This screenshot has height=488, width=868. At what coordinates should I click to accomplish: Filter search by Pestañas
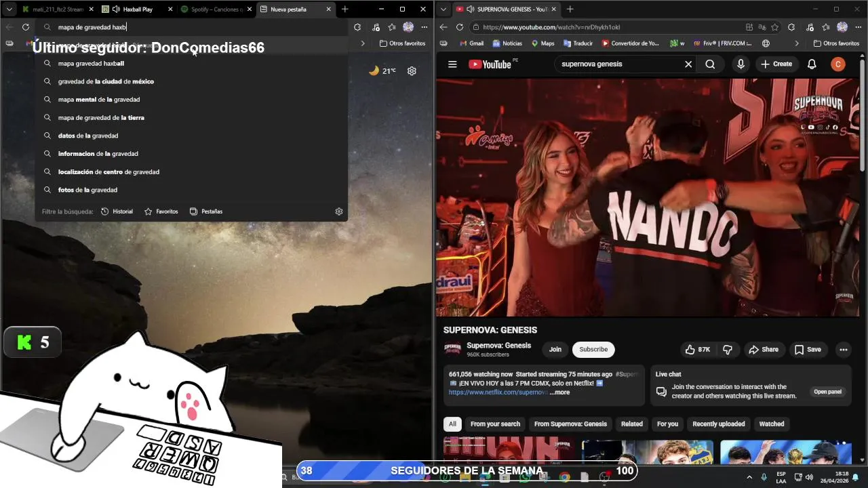[205, 211]
